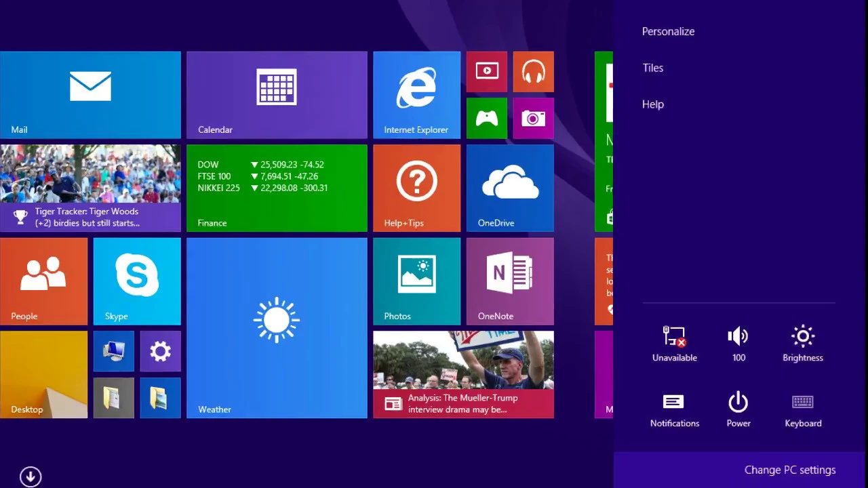Open the Desktop tile

(x=43, y=374)
